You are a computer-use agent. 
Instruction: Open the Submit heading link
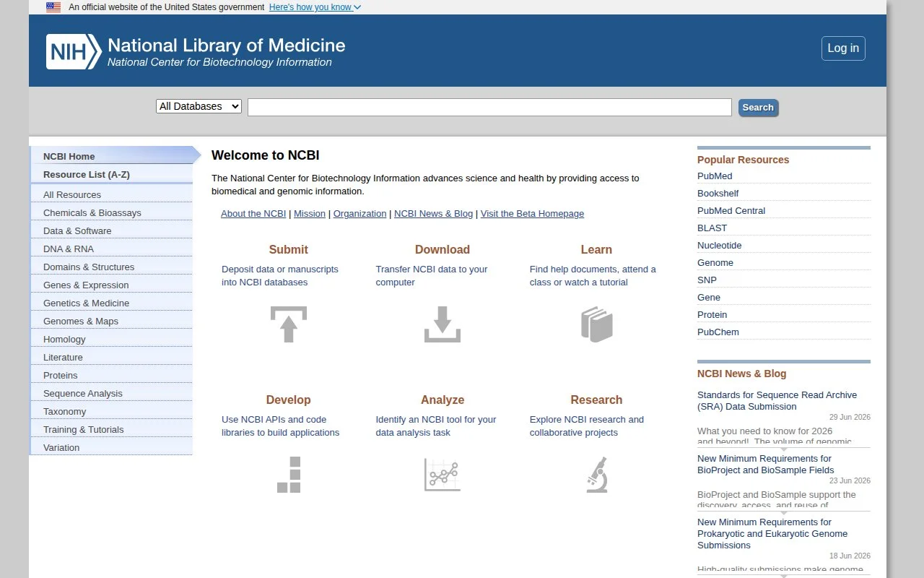tap(289, 249)
